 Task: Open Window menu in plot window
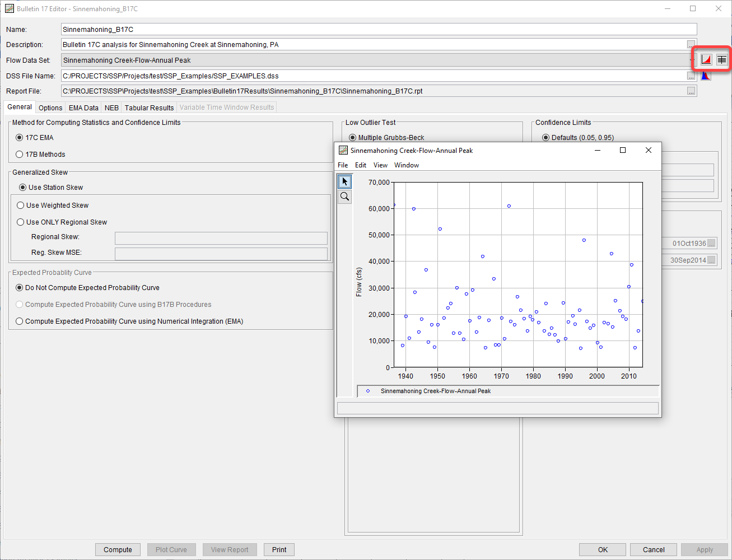[407, 165]
